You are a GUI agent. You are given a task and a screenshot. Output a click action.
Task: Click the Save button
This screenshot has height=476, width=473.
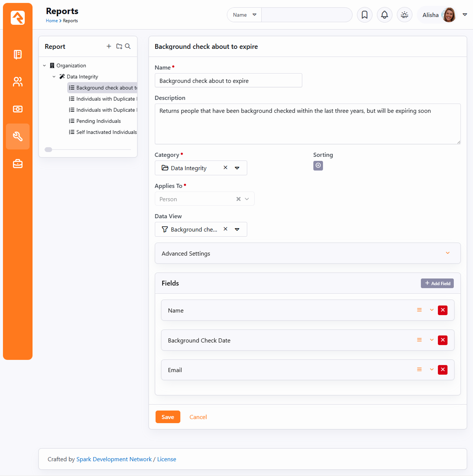point(168,417)
